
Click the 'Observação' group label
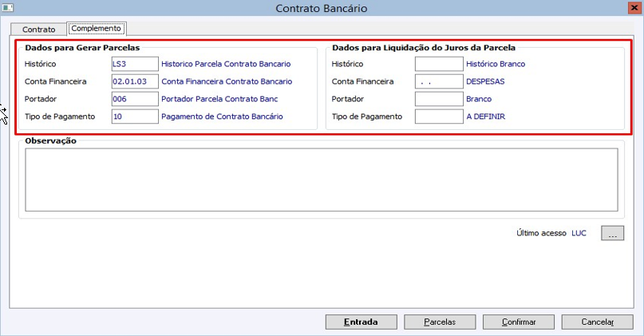pyautogui.click(x=50, y=141)
